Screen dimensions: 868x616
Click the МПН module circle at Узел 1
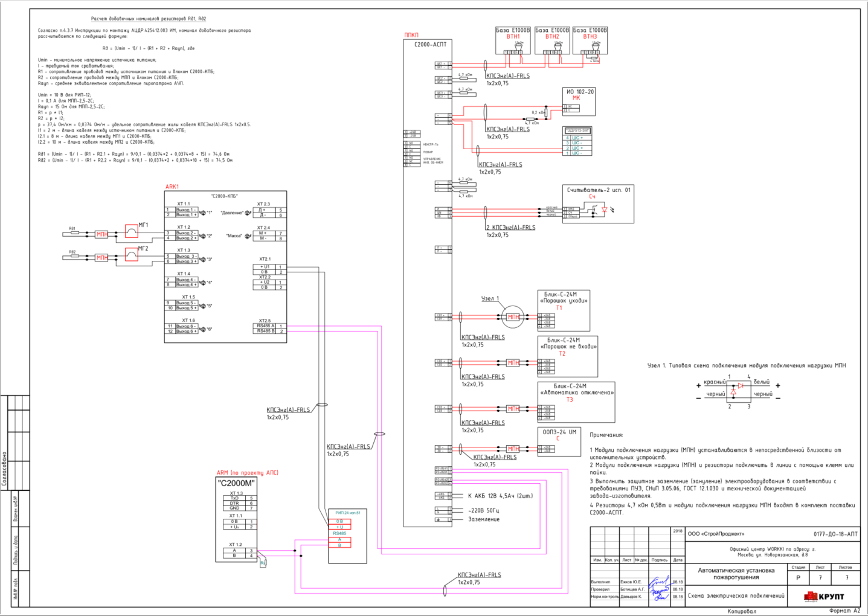pos(513,317)
